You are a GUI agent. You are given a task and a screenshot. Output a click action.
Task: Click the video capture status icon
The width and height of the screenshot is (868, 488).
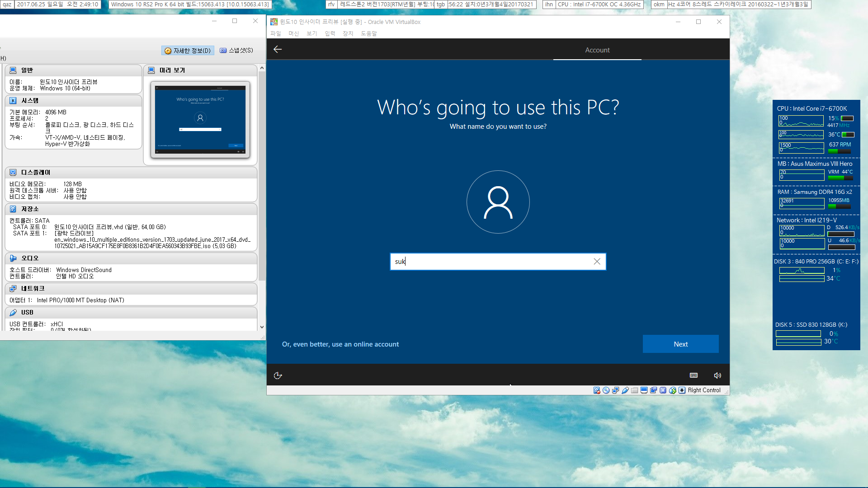pos(654,390)
